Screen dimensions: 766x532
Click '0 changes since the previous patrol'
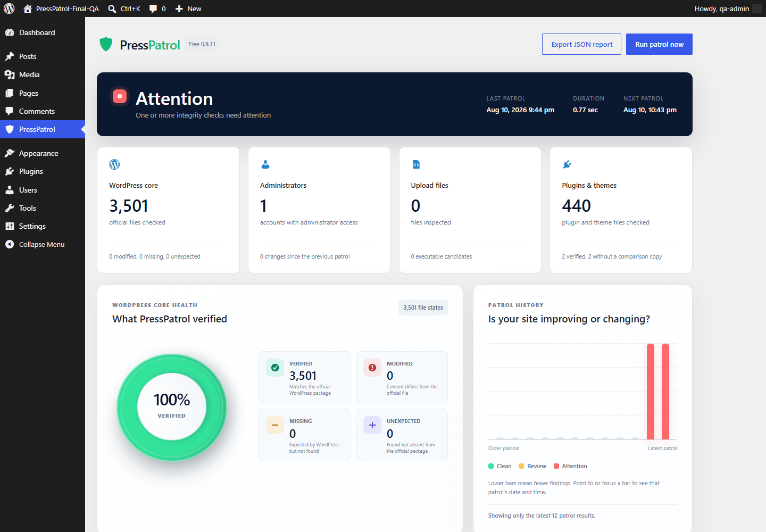pyautogui.click(x=305, y=256)
